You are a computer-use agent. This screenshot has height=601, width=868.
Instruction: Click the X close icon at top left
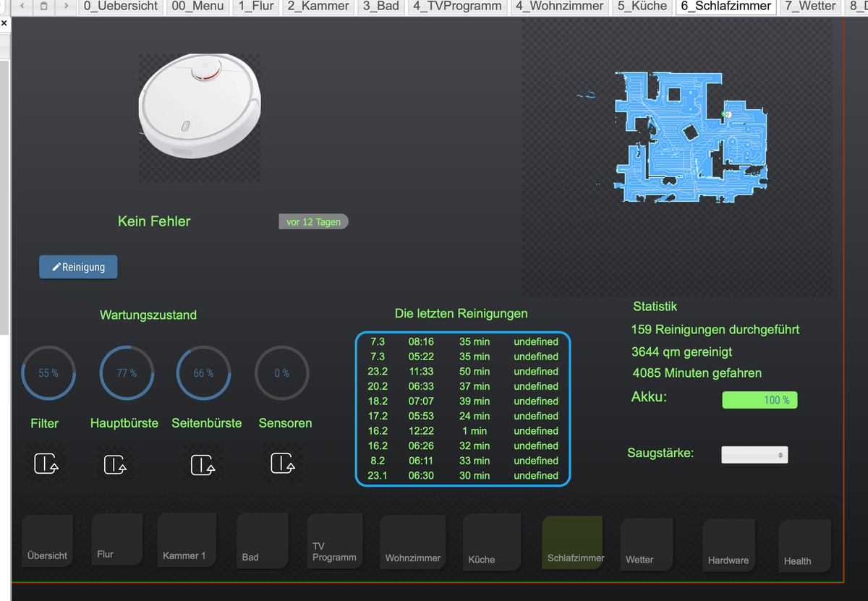pyautogui.click(x=4, y=23)
